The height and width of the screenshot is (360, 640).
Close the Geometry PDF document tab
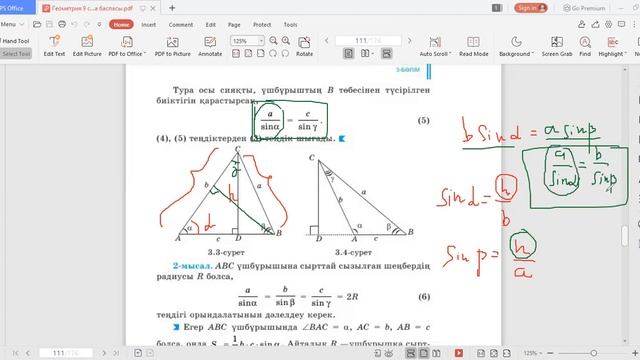pos(153,8)
